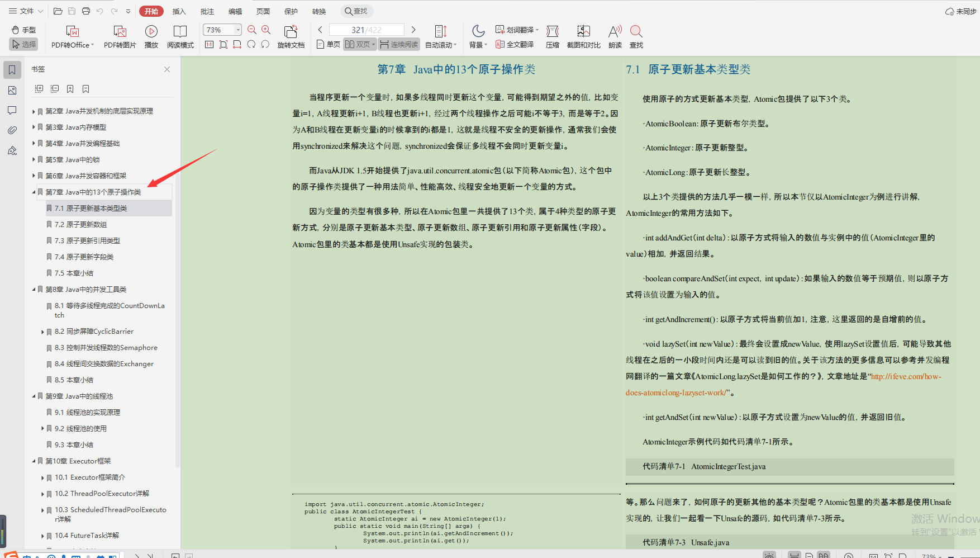Toggle 双页 double page view
The image size is (980, 558).
coord(360,44)
